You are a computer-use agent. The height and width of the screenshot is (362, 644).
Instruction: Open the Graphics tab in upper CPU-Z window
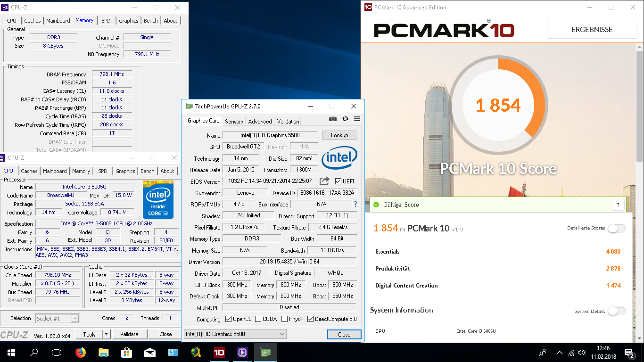128,21
